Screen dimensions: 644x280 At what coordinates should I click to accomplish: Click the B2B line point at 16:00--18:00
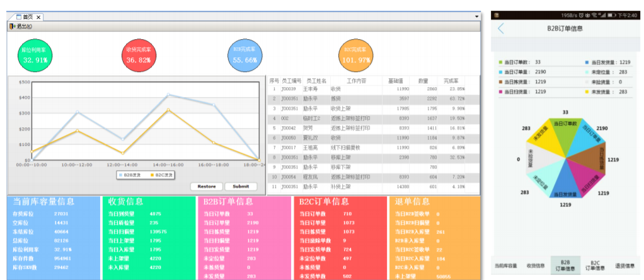tap(214, 105)
